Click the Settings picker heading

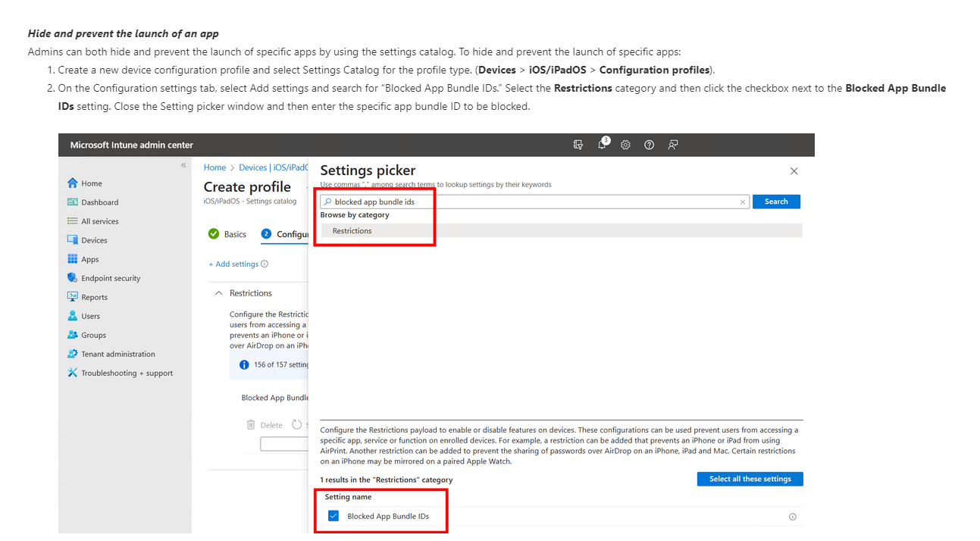pyautogui.click(x=368, y=170)
